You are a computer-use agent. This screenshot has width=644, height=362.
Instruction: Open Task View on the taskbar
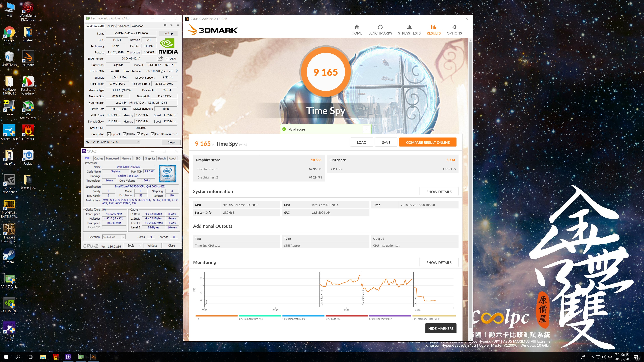click(x=30, y=357)
